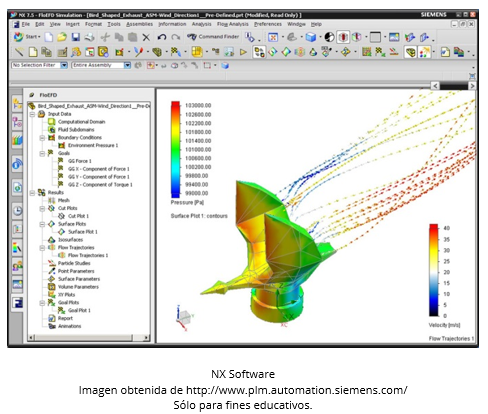Image resolution: width=488 pixels, height=414 pixels.
Task: Open the Roles people tab in the resource bar
Action: coord(17,266)
